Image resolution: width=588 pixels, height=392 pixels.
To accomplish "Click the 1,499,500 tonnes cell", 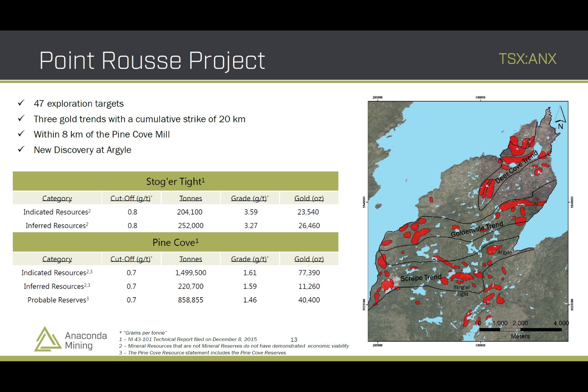I will [x=191, y=273].
